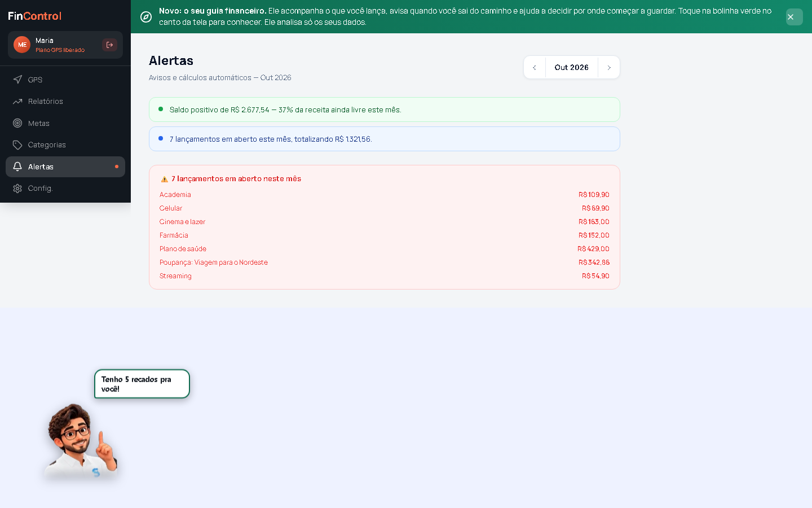The width and height of the screenshot is (812, 508).
Task: Open Config. settings
Action: pos(65,189)
